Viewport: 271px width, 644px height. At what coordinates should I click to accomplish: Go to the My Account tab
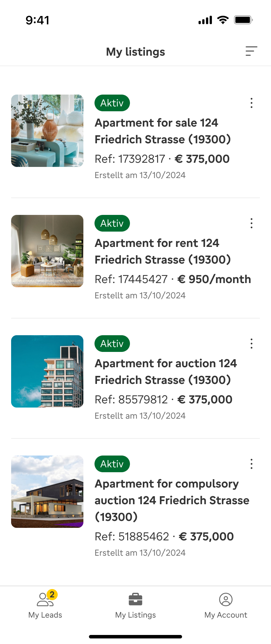pos(226,606)
